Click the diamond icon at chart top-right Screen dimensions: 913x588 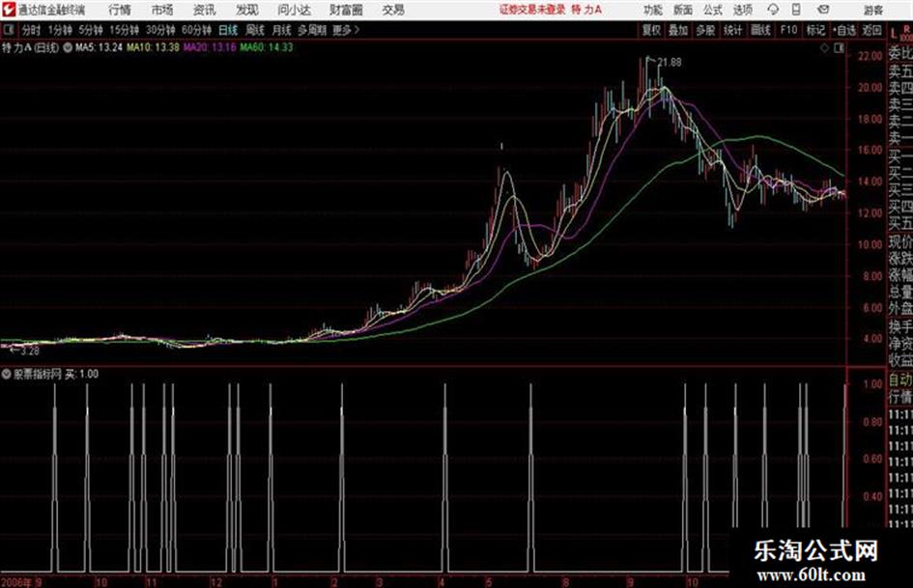(824, 48)
